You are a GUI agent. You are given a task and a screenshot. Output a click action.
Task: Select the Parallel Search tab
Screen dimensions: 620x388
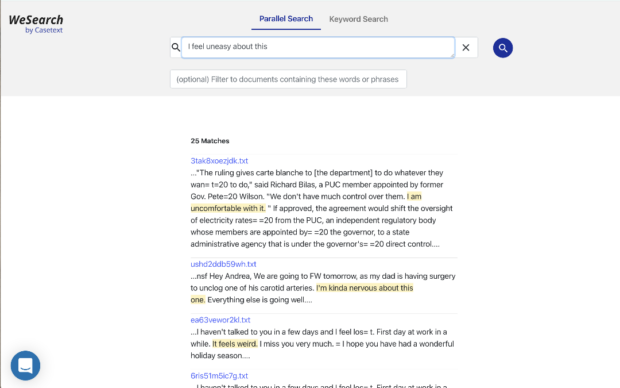coord(286,19)
